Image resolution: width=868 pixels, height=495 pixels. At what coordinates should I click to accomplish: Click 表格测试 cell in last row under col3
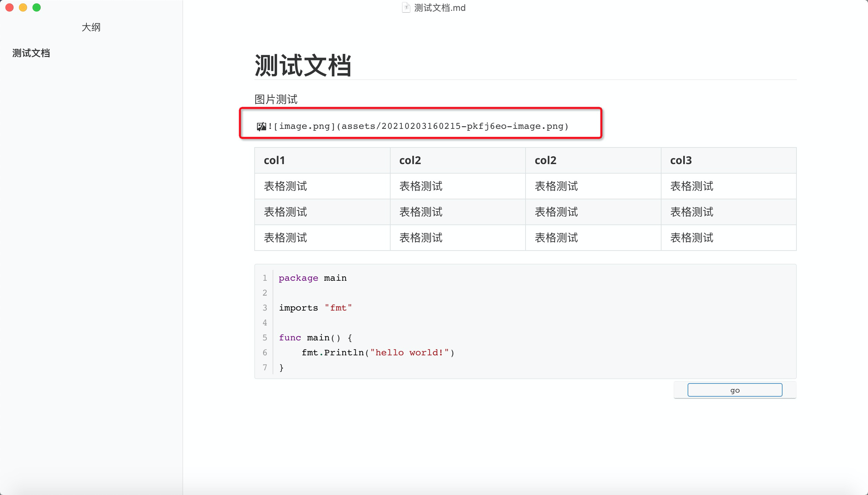[729, 238]
